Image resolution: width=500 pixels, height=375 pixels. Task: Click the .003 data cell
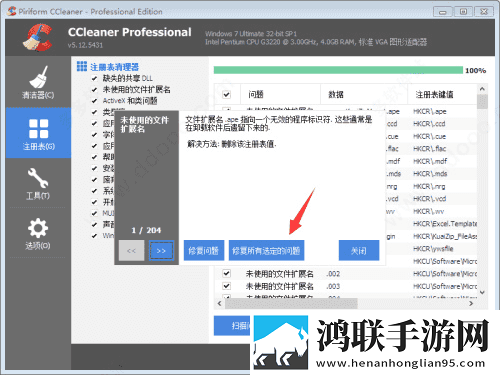pos(333,286)
